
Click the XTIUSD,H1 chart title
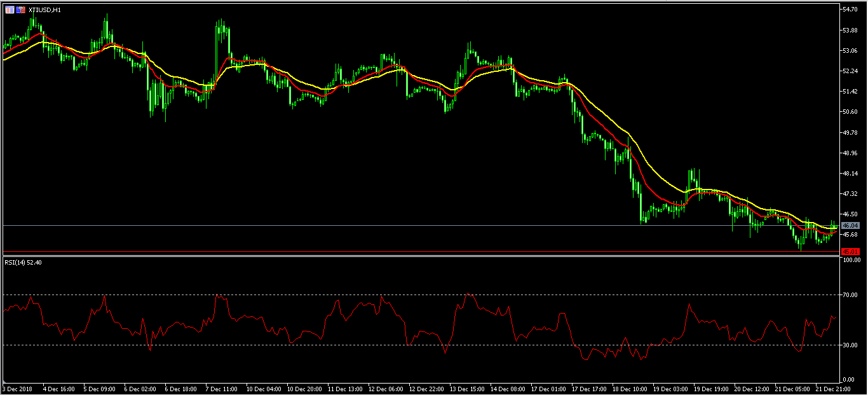44,10
